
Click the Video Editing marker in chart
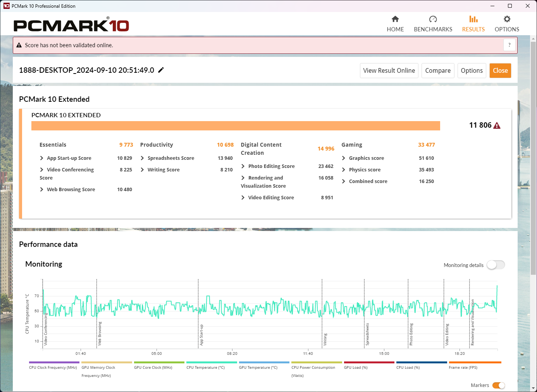pos(447,335)
